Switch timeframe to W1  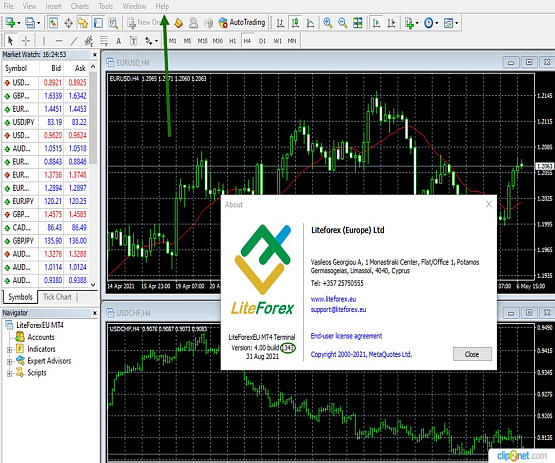(x=278, y=41)
